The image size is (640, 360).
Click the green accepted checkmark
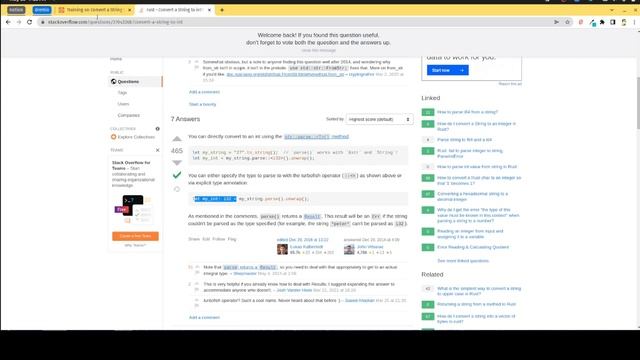(177, 175)
